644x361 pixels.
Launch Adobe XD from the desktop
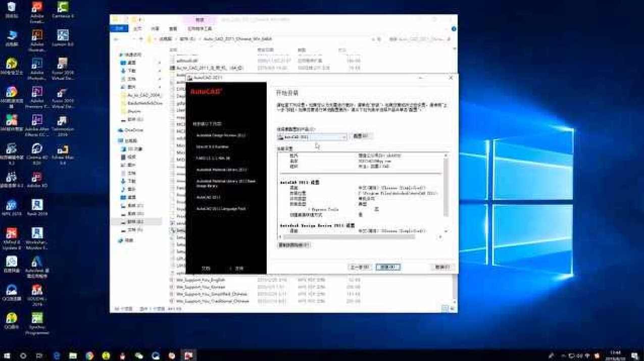click(x=36, y=178)
